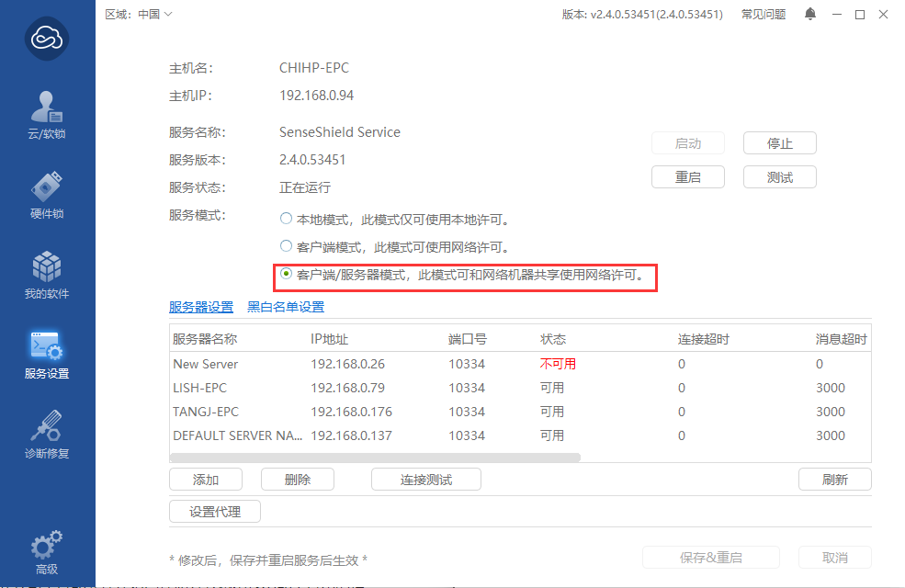
Task: Click the 状态 column header
Action: click(553, 339)
